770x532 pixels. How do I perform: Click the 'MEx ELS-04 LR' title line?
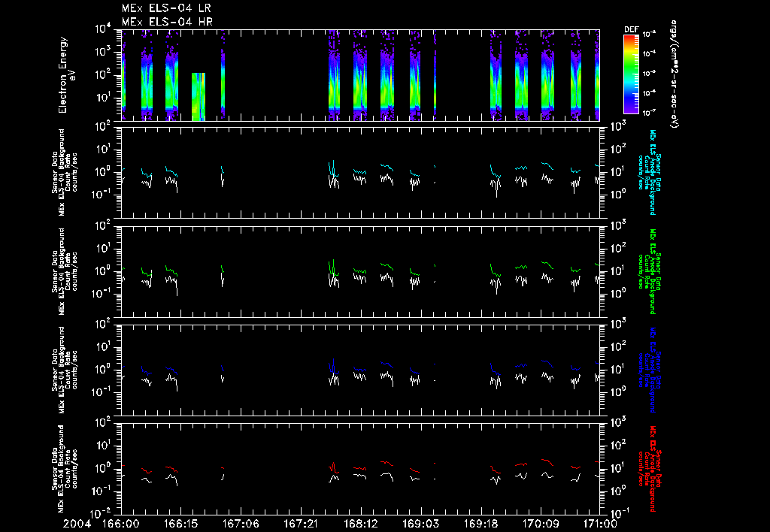point(166,8)
